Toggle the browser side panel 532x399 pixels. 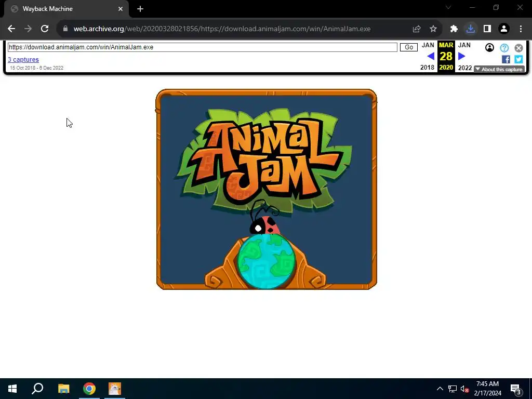[x=487, y=29]
